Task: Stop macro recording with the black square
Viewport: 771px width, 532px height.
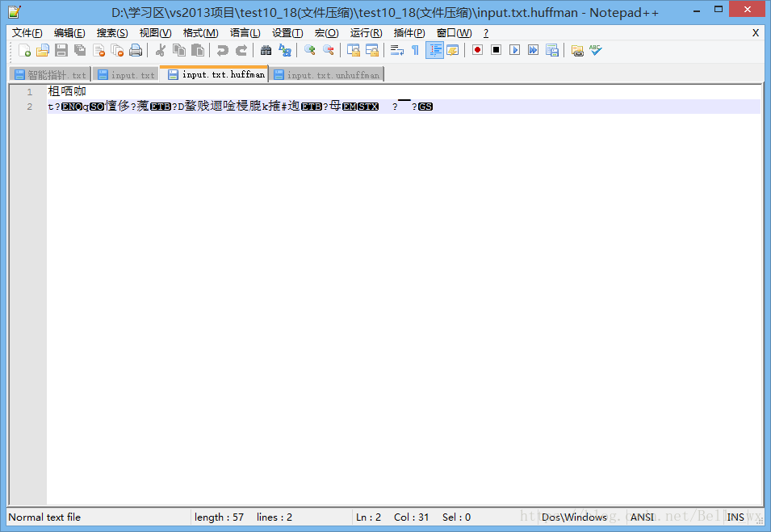Action: pyautogui.click(x=496, y=50)
